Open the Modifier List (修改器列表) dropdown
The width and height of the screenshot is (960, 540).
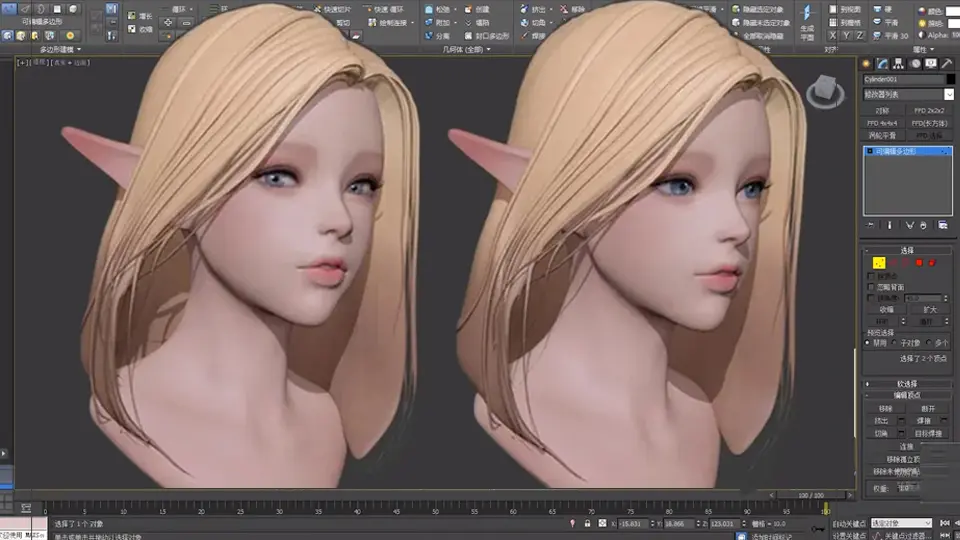click(x=948, y=94)
